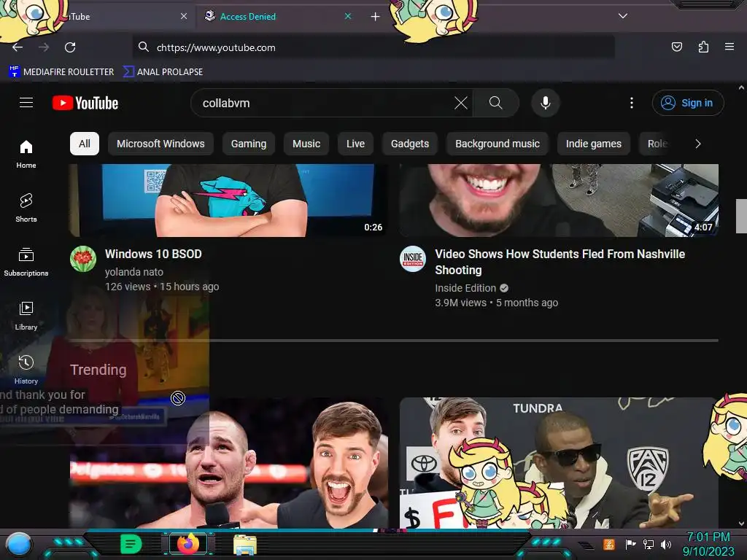Go back in browser
Image resolution: width=747 pixels, height=560 pixels.
[18, 47]
